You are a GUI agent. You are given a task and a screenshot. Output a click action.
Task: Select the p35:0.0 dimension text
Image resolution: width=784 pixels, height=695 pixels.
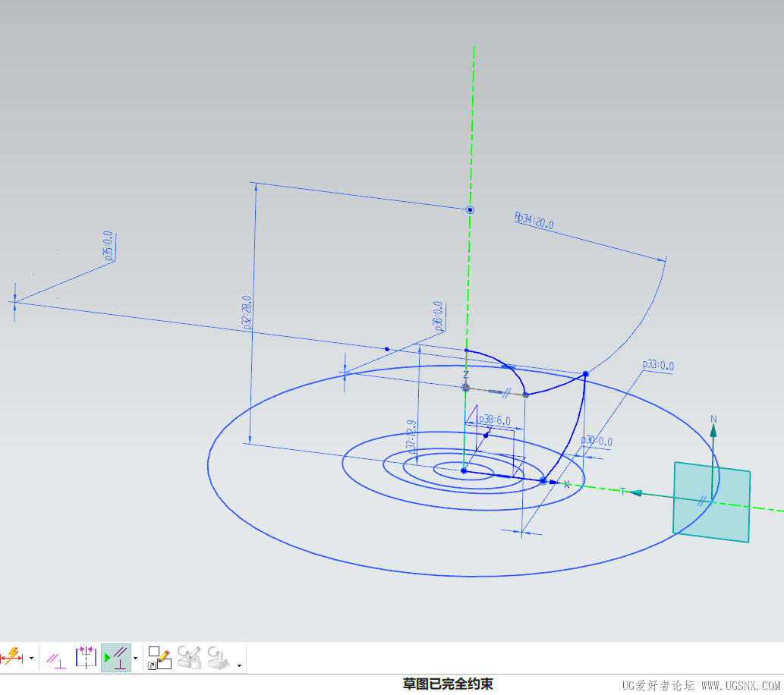[109, 246]
